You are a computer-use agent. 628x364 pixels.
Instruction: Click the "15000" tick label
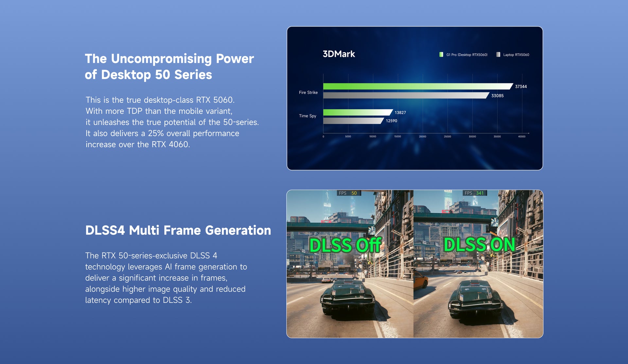[397, 136]
